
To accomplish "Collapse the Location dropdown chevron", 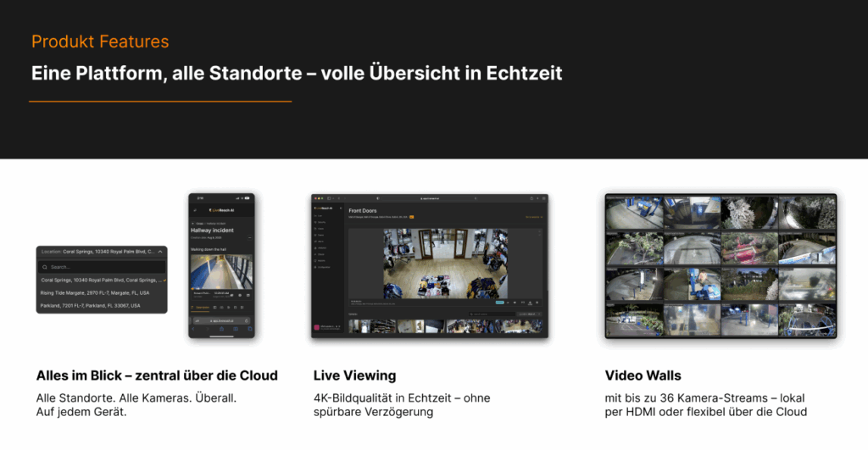I will point(160,252).
